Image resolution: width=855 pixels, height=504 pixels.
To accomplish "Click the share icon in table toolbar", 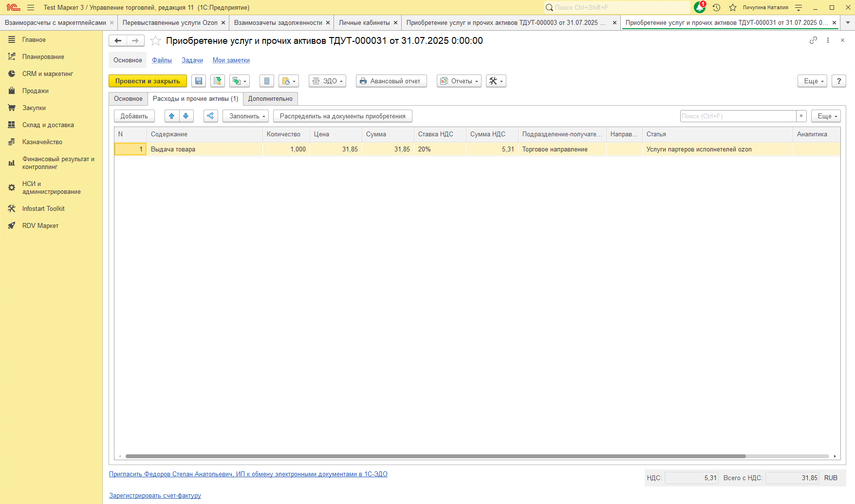I will click(210, 116).
